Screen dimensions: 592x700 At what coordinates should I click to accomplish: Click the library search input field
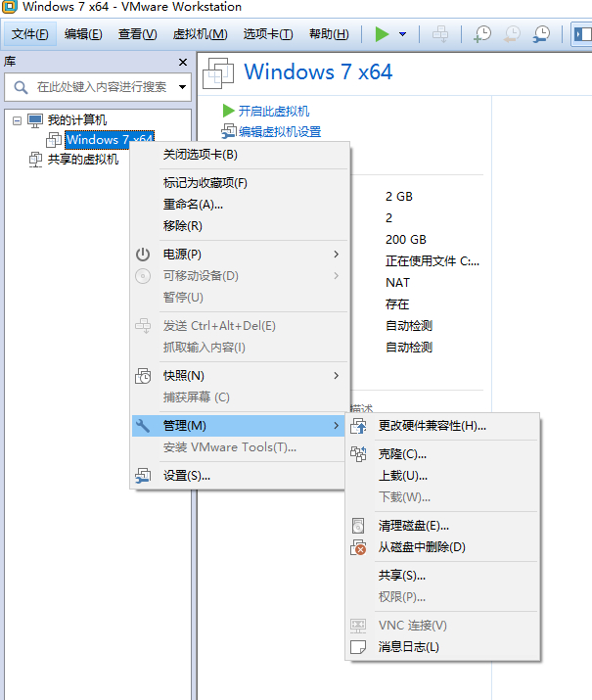101,87
